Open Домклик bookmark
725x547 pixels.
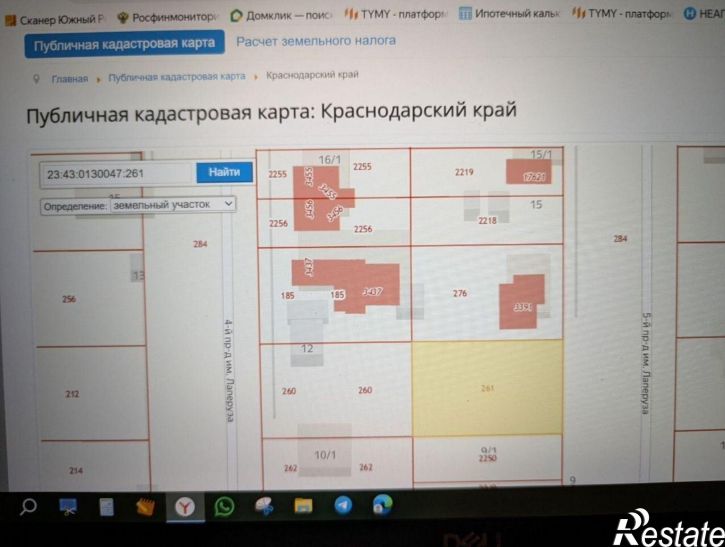point(282,16)
